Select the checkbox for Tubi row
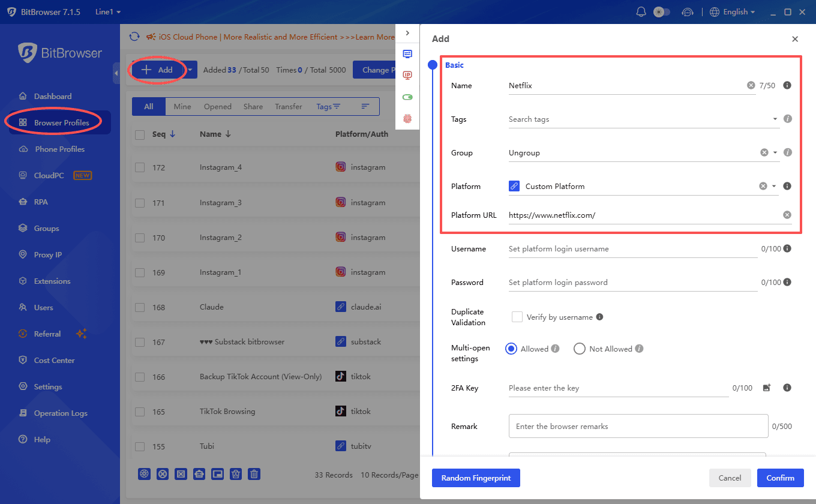 (140, 446)
